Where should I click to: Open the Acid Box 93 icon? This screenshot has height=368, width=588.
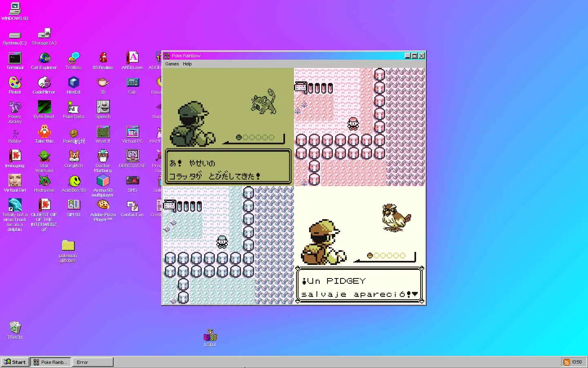73,184
